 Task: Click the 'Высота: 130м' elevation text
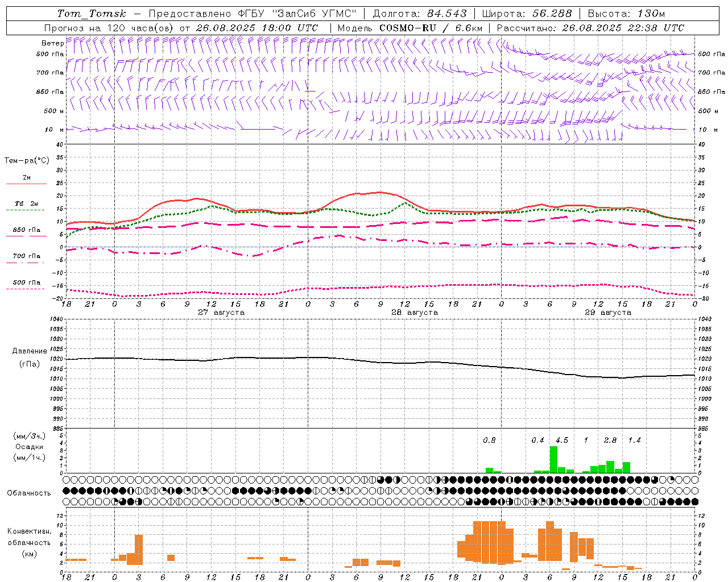tap(626, 14)
